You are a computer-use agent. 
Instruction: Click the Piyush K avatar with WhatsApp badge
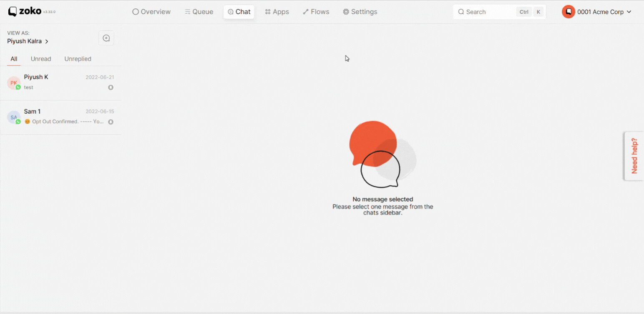pyautogui.click(x=14, y=83)
